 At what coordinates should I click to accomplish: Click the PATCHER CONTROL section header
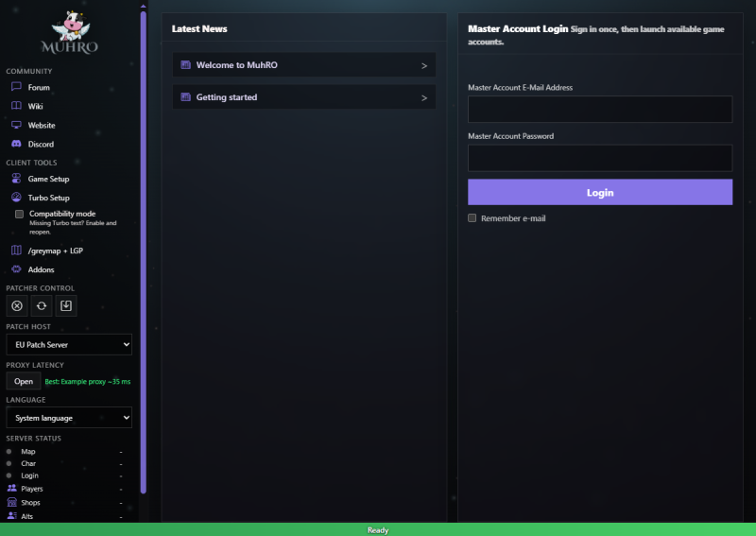coord(40,288)
